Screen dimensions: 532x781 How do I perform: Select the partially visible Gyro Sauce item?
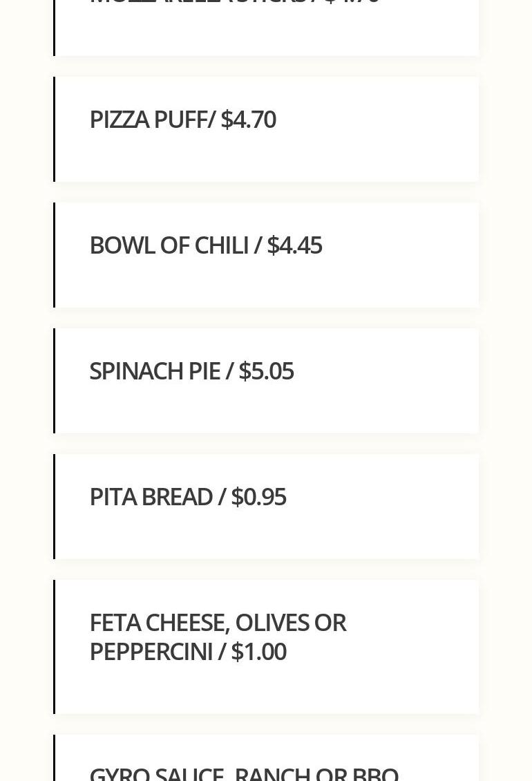[x=243, y=773]
